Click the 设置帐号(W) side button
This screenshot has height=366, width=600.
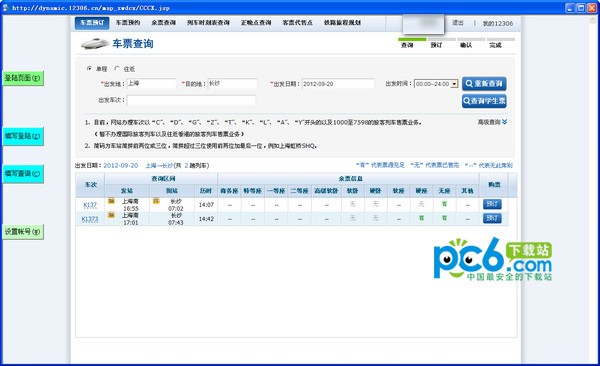coord(23,232)
